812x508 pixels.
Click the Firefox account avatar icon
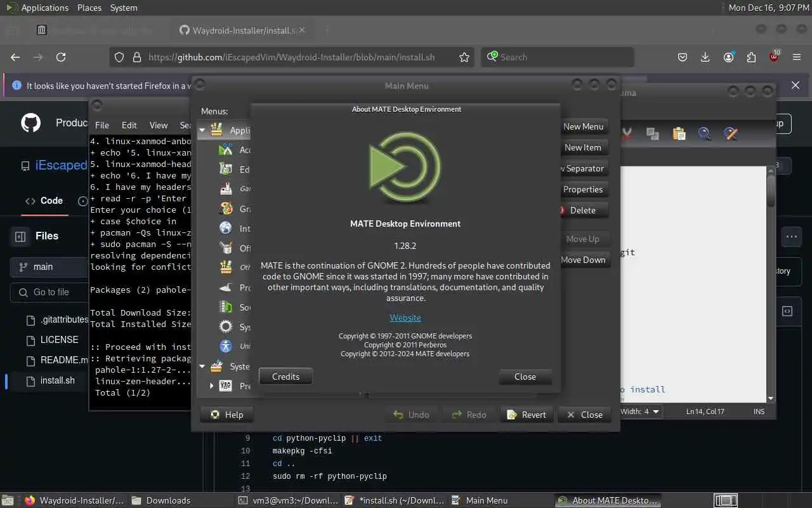pos(728,57)
